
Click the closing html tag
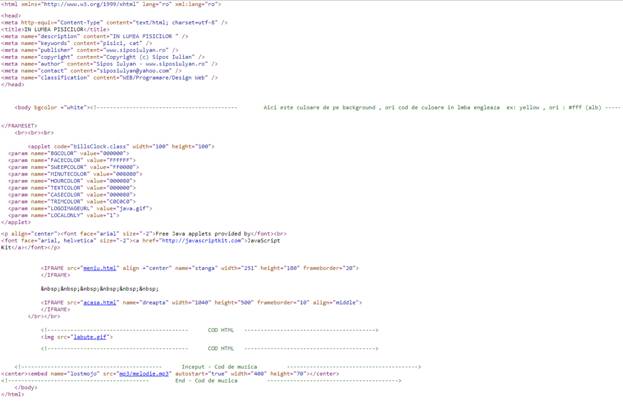pyautogui.click(x=12, y=394)
